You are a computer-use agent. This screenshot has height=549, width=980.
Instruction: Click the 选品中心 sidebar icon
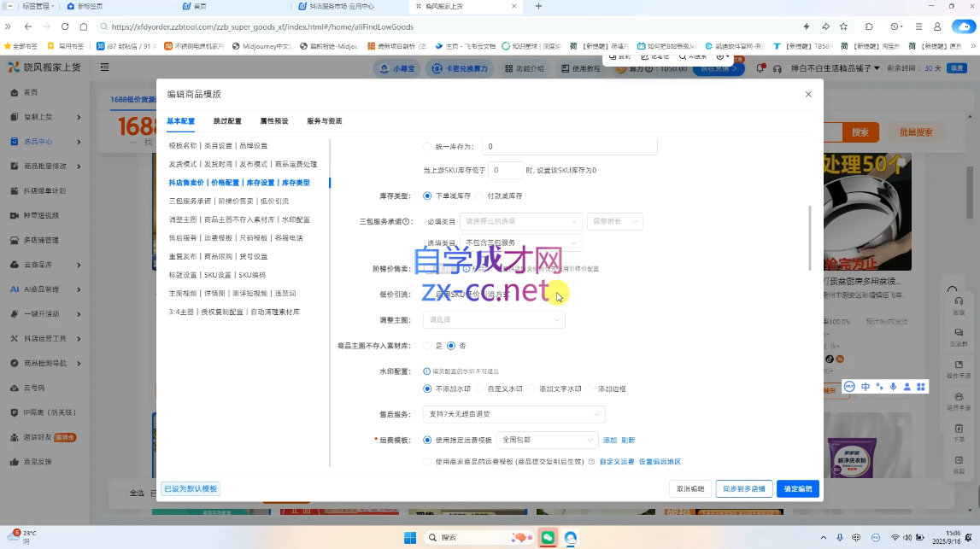(x=15, y=142)
